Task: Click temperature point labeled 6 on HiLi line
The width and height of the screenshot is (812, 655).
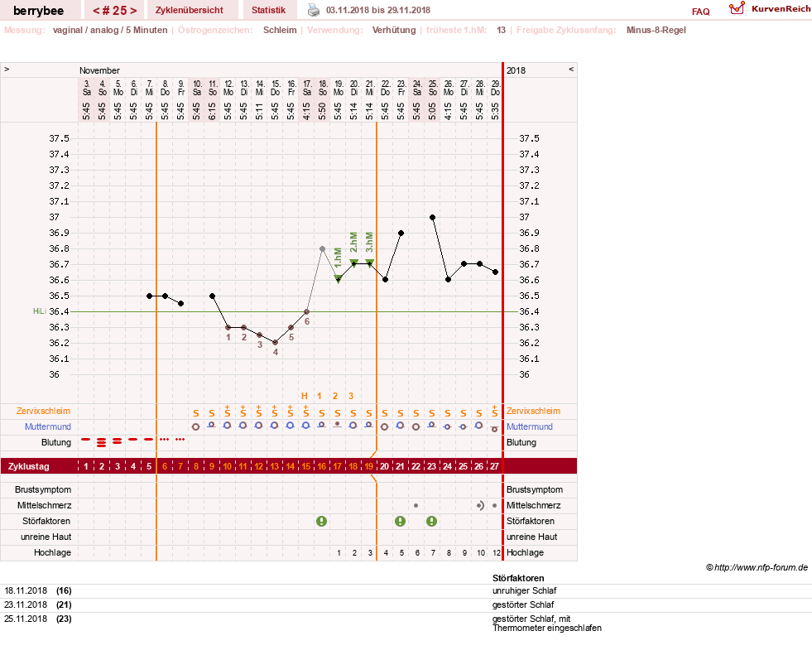Action: tap(306, 311)
